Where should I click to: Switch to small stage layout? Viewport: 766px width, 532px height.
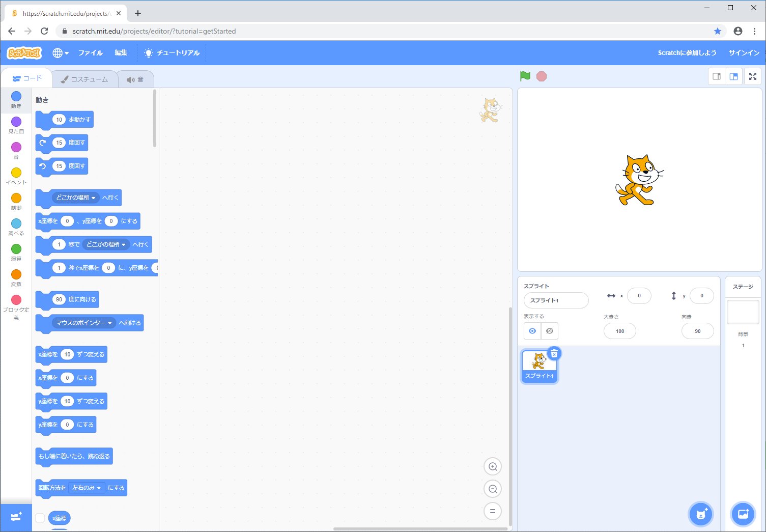(x=717, y=77)
